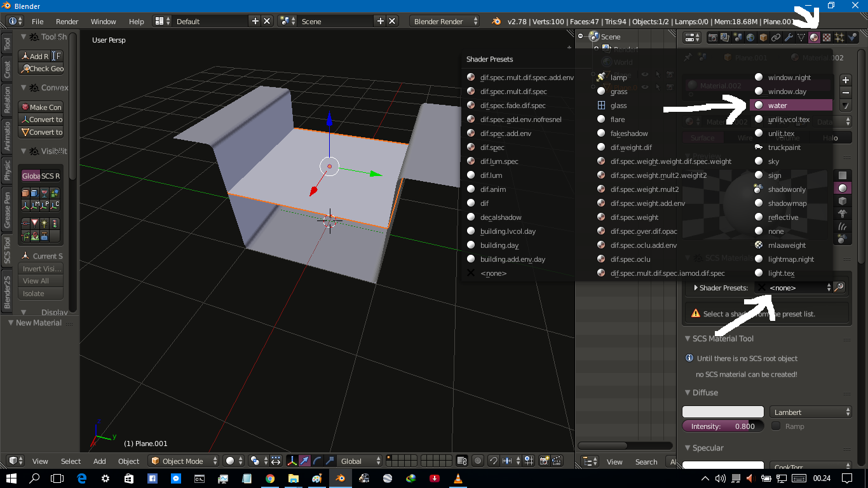Open the Lambert diffuse shader dropdown
The height and width of the screenshot is (488, 868).
(810, 412)
